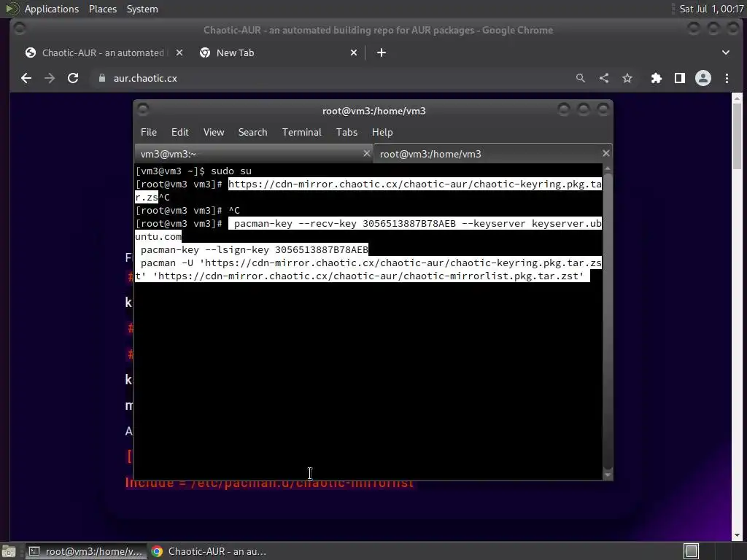This screenshot has height=560, width=747.
Task: Click the pacman-key --recv-key command line
Action: point(368,230)
